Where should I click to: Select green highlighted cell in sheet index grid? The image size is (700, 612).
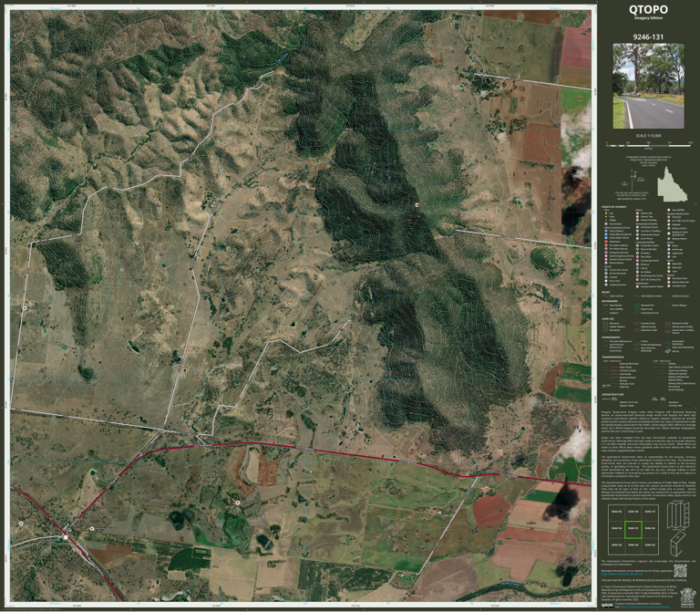[633, 529]
